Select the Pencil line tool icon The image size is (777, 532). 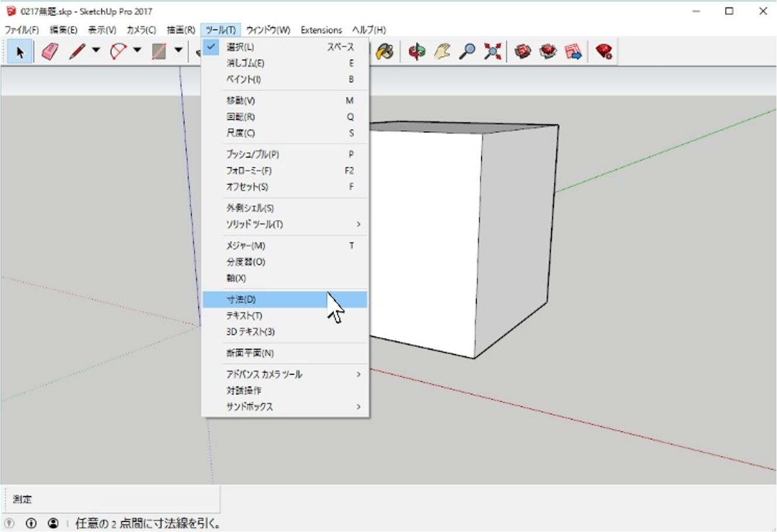pos(77,52)
